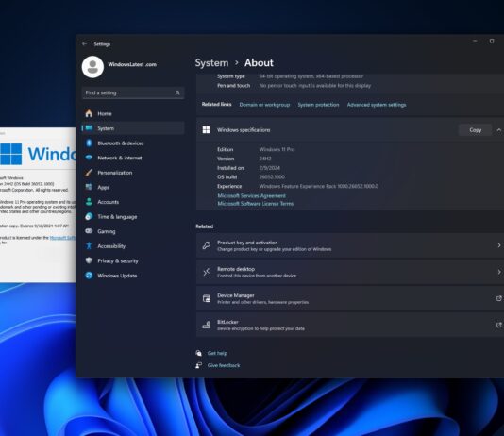Open the Home settings page
The image size is (504, 436).
click(133, 113)
